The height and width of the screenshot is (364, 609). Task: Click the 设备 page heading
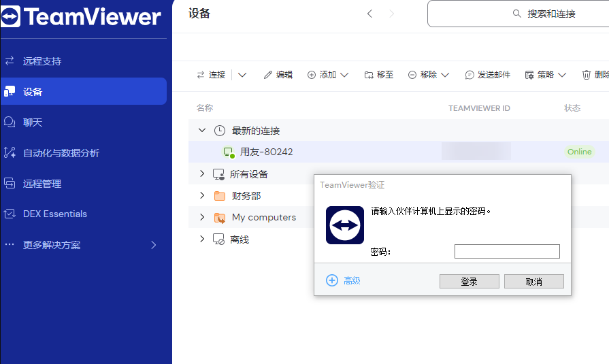pyautogui.click(x=199, y=14)
